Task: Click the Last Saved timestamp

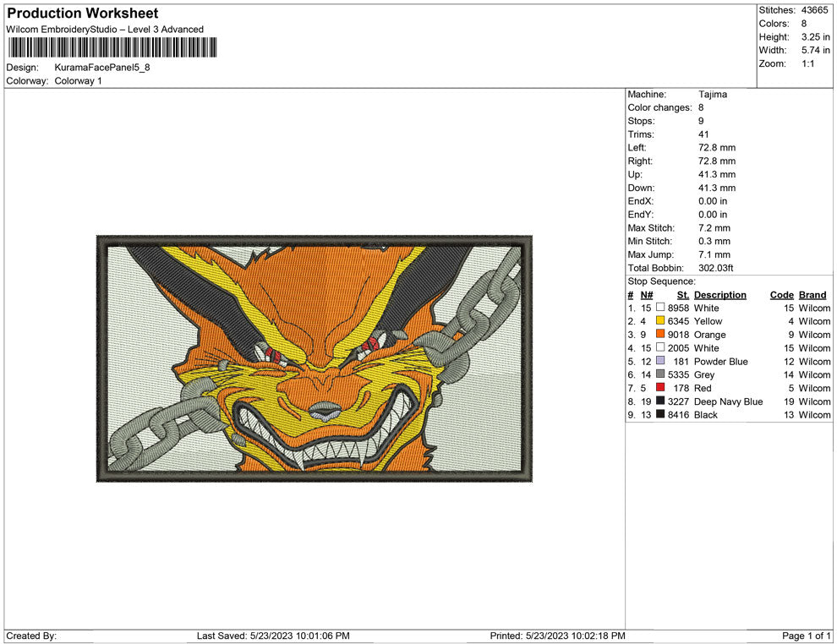Action: pyautogui.click(x=273, y=636)
